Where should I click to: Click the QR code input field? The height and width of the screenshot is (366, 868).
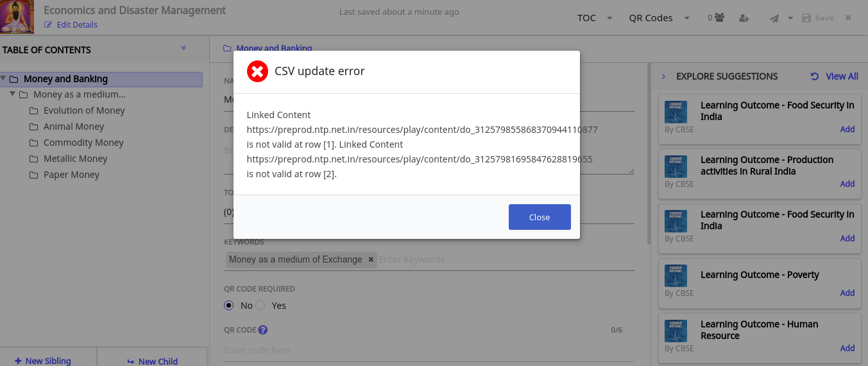tap(411, 350)
